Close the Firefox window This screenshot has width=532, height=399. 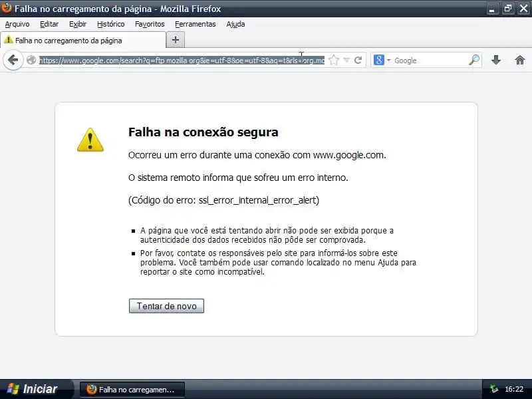[x=523, y=9]
